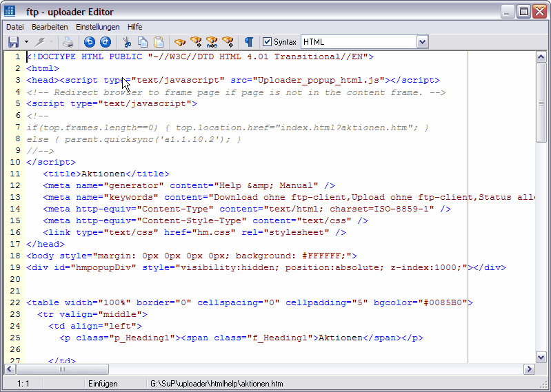Uncheck the Syntax checkbox
This screenshot has height=392, width=551.
(268, 42)
